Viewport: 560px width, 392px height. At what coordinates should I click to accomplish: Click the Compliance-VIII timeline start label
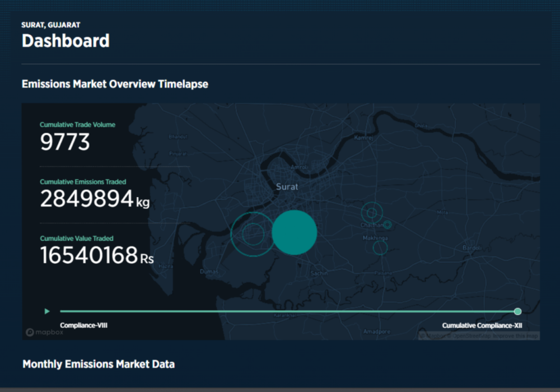pos(83,325)
